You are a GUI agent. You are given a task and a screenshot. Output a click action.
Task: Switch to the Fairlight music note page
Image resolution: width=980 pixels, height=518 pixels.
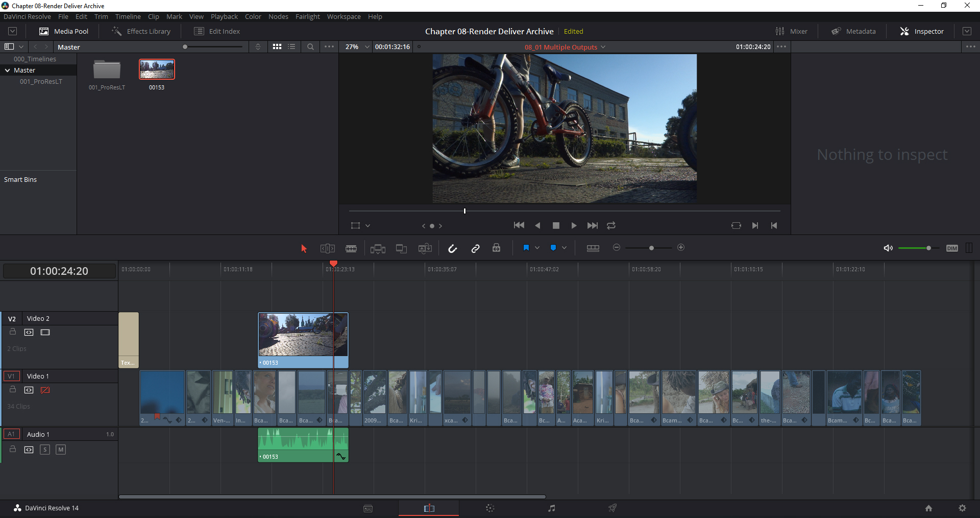click(x=551, y=508)
